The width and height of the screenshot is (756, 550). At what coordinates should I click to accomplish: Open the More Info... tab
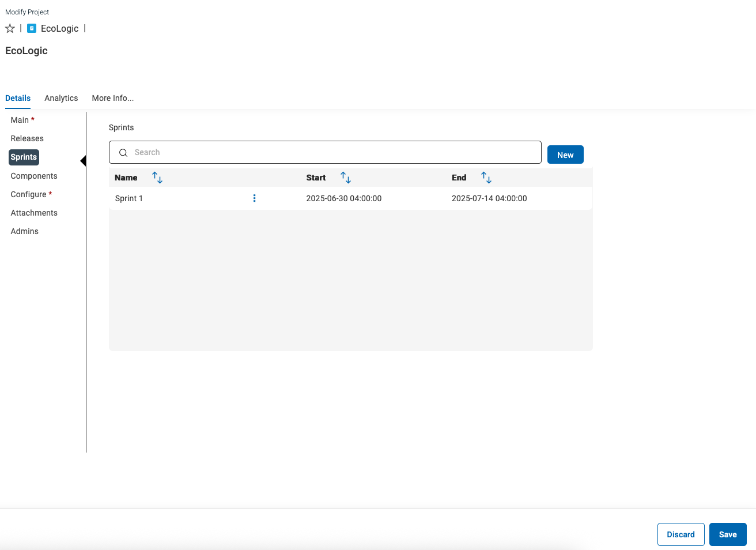(x=113, y=98)
